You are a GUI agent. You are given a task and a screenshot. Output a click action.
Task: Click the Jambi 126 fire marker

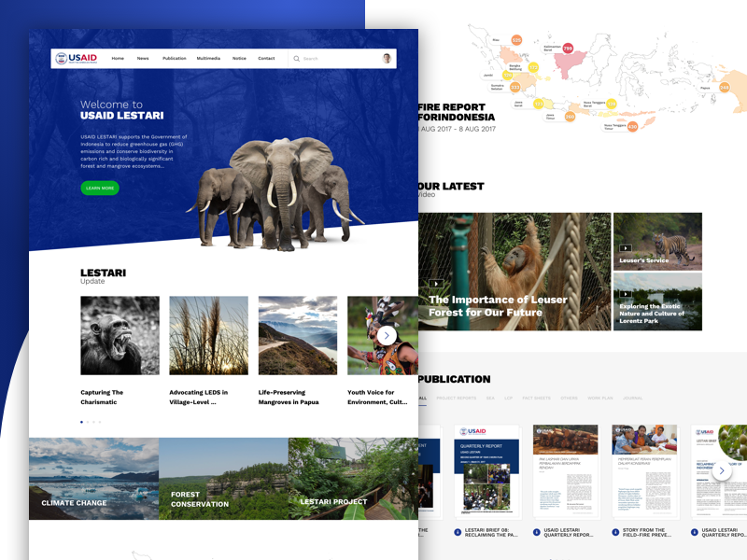507,75
